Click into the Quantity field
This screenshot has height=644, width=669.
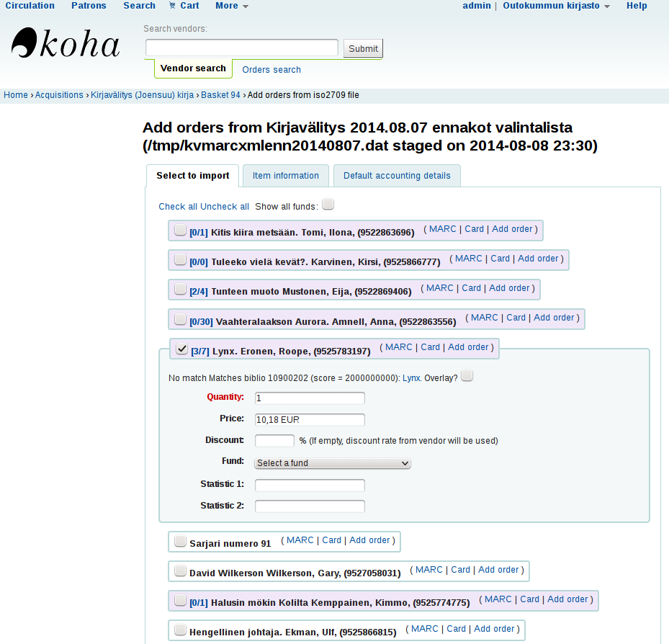point(310,398)
